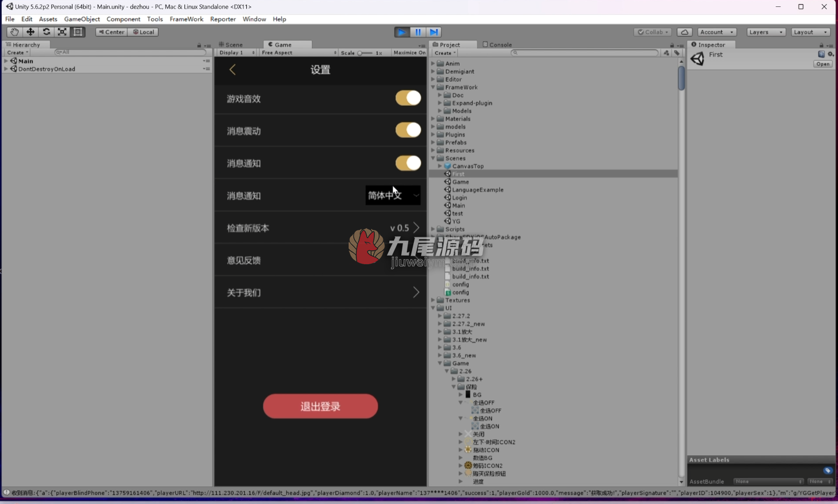Screen dimensions: 838x504
Task: Toggle Center pivot mode
Action: point(111,32)
